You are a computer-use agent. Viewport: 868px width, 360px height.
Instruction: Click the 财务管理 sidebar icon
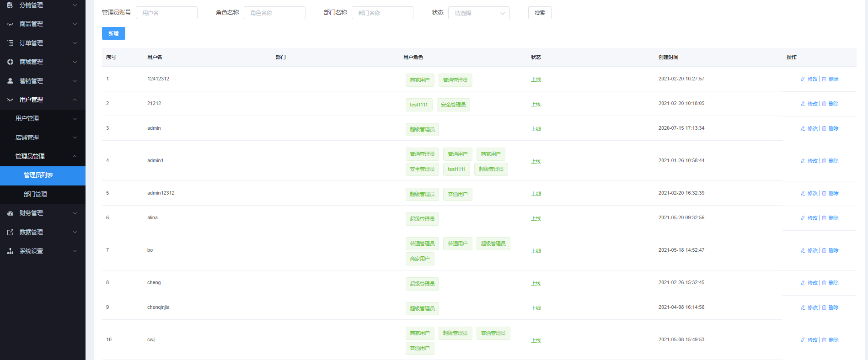[x=10, y=213]
